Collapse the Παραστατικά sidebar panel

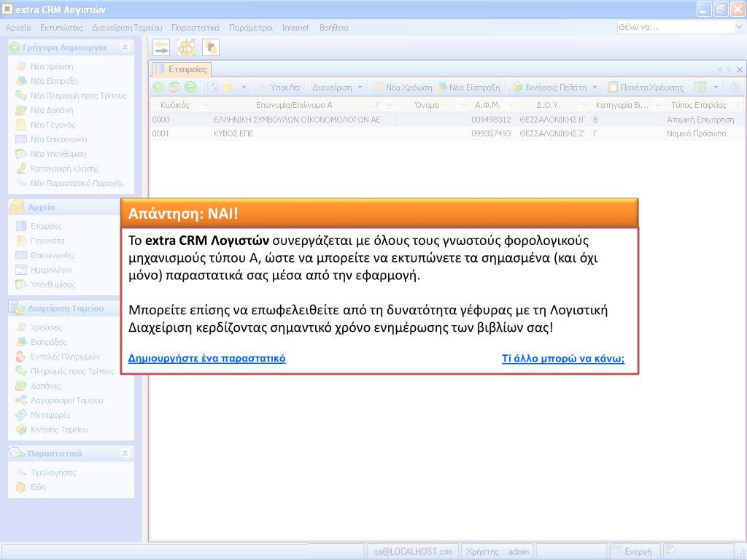[125, 454]
